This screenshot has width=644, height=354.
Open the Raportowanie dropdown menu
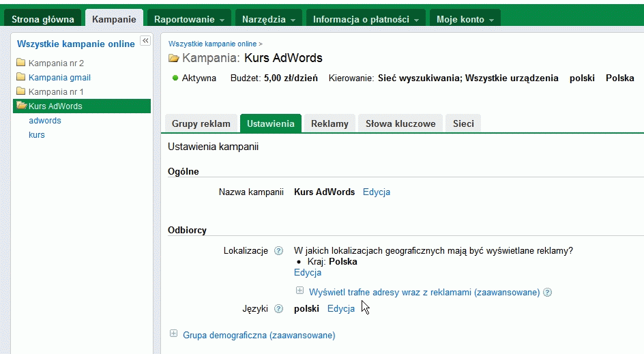click(x=190, y=19)
